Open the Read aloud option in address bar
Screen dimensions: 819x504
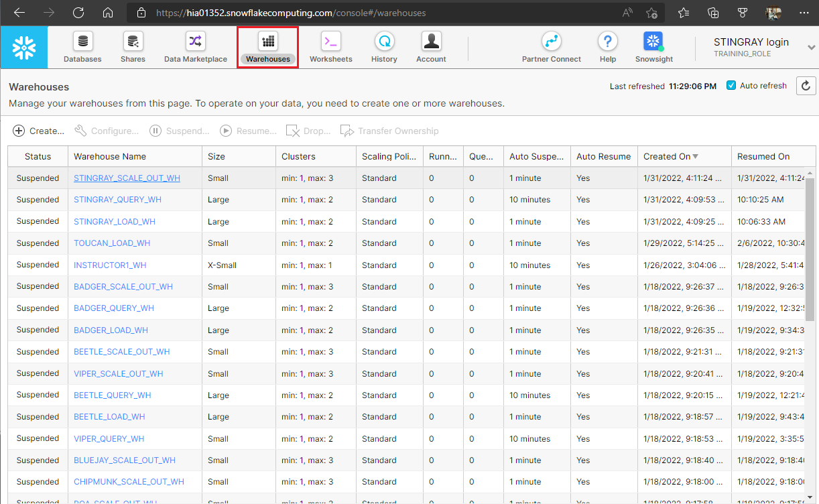coord(628,13)
